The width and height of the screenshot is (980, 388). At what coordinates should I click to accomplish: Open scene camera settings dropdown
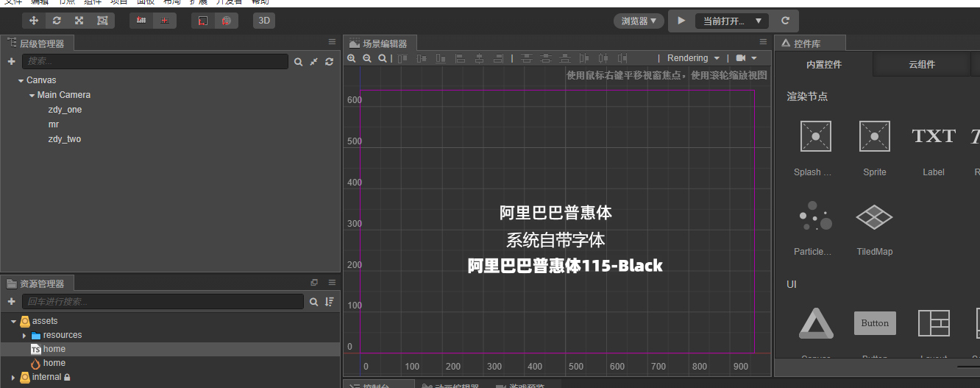click(746, 58)
